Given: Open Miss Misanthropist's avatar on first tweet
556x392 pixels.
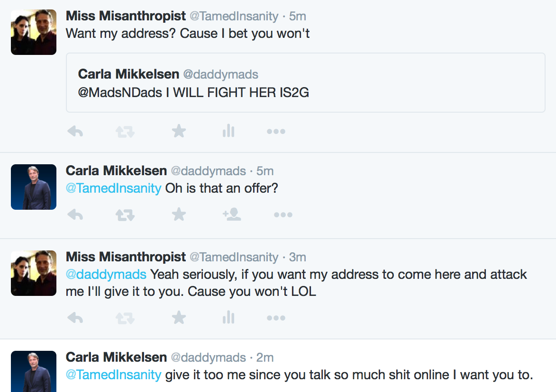Looking at the screenshot, I should click(x=34, y=32).
